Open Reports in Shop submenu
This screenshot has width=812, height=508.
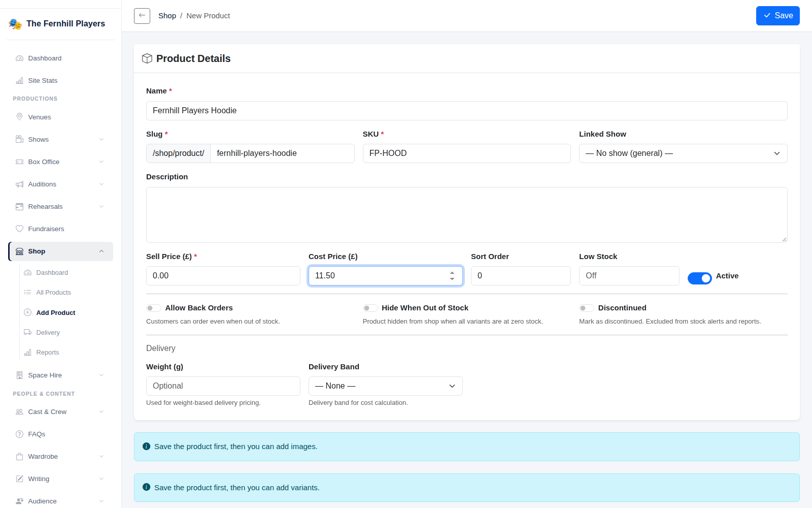click(x=48, y=353)
